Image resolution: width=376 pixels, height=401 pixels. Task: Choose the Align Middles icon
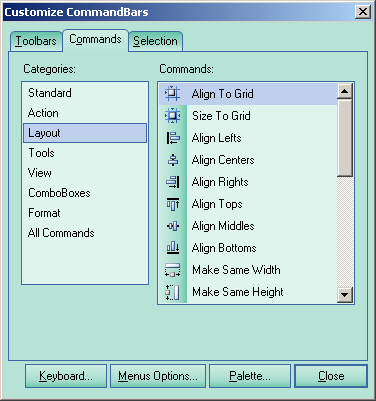point(173,226)
